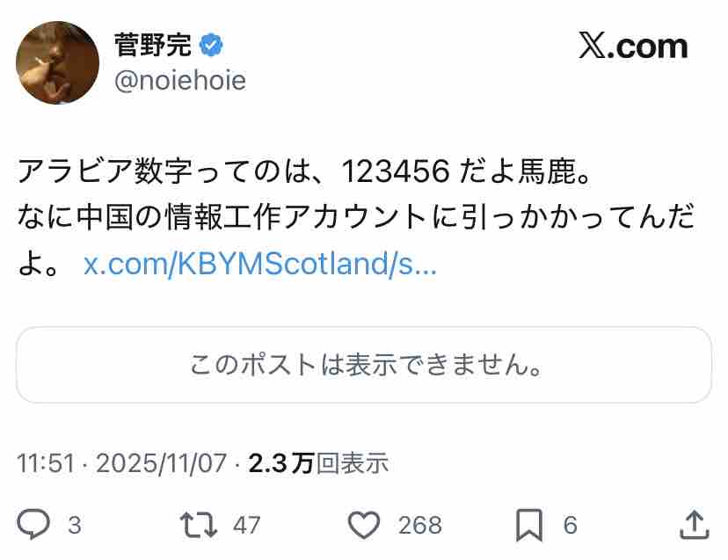Click the reply speech bubble icon

point(33,524)
